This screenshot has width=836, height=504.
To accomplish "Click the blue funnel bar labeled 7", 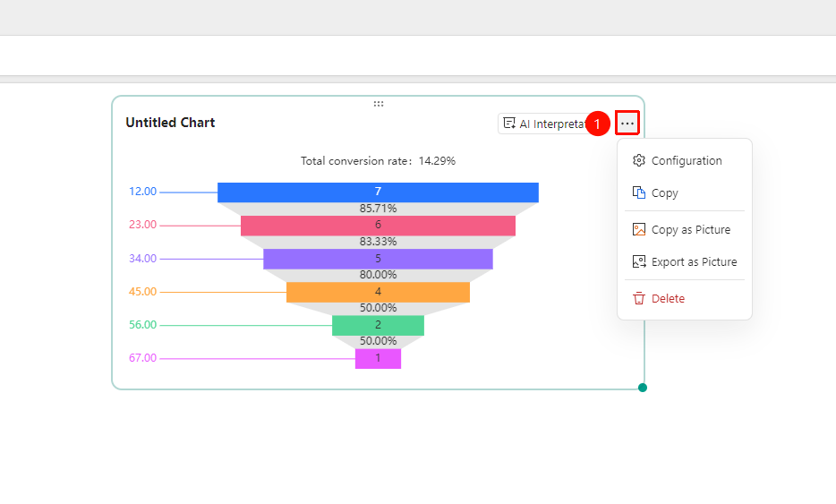I will (x=378, y=192).
